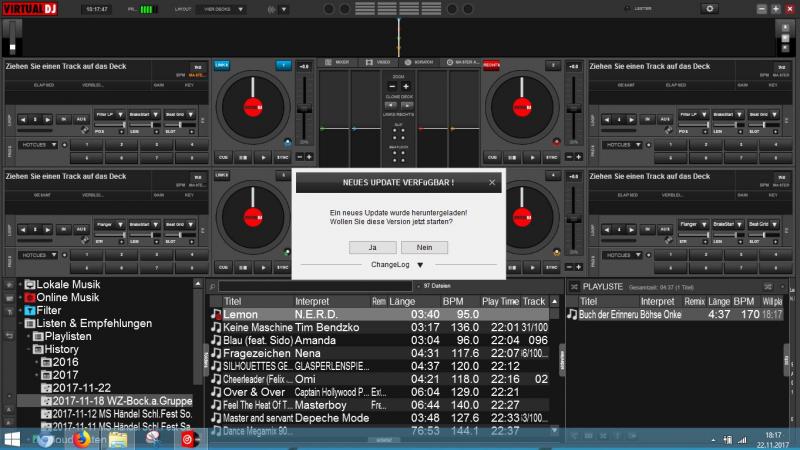Image resolution: width=800 pixels, height=450 pixels.
Task: Toggle loop AUS on deck 1
Action: (81, 119)
